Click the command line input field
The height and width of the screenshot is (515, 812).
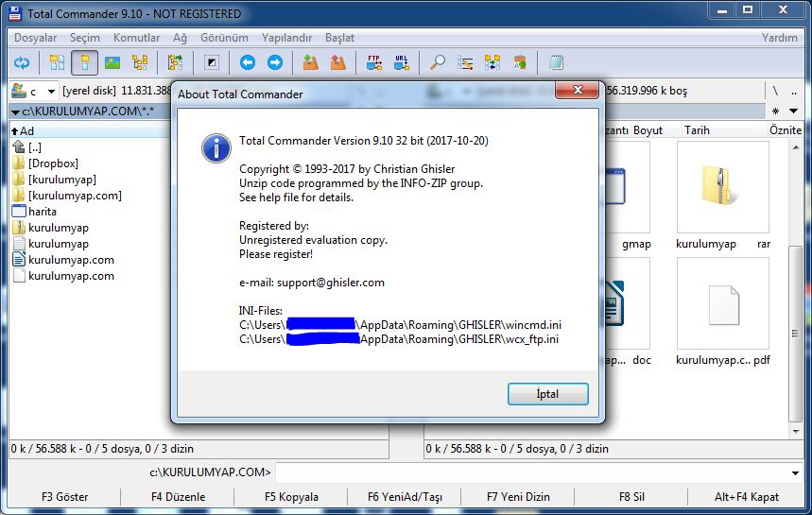click(532, 472)
